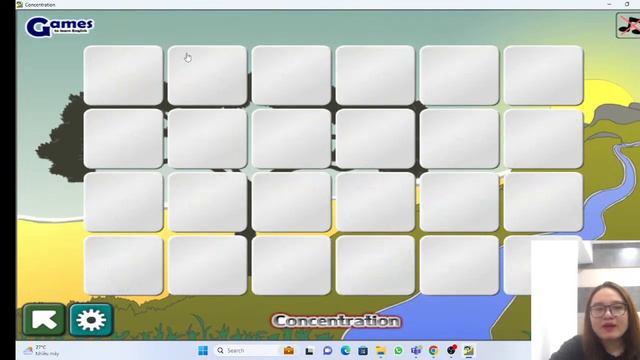640x360 pixels.
Task: Flip the first card in the top row
Action: pos(123,76)
